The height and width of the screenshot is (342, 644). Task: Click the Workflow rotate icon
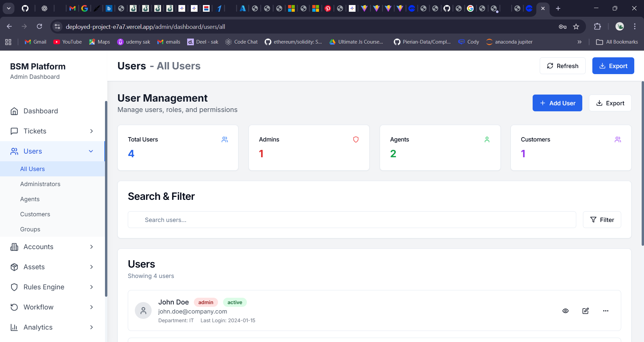(14, 307)
